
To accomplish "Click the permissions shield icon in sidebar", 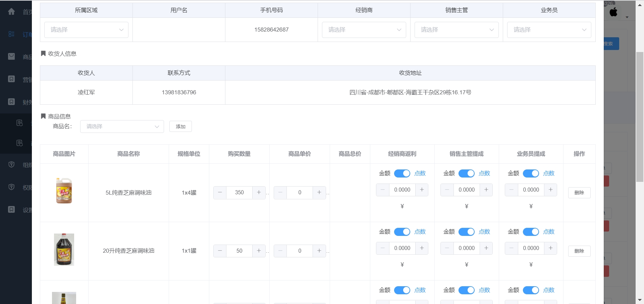I will pyautogui.click(x=11, y=187).
